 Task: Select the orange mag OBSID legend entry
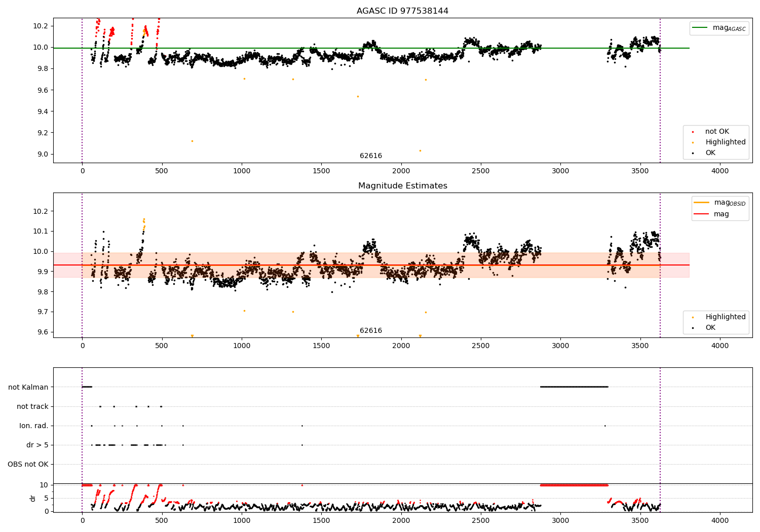click(719, 203)
